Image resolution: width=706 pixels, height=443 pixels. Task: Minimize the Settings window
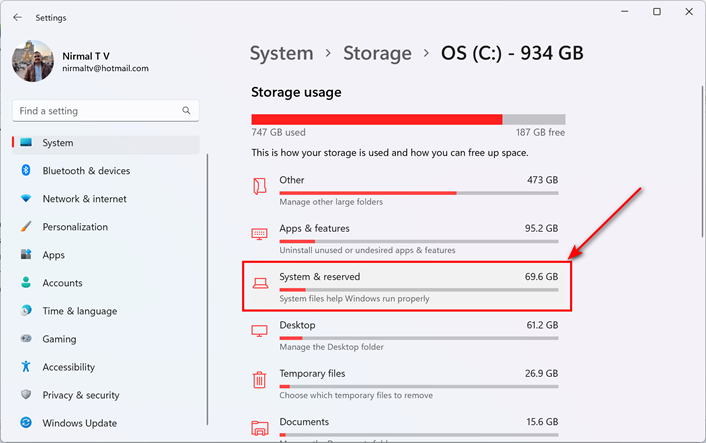coord(625,12)
